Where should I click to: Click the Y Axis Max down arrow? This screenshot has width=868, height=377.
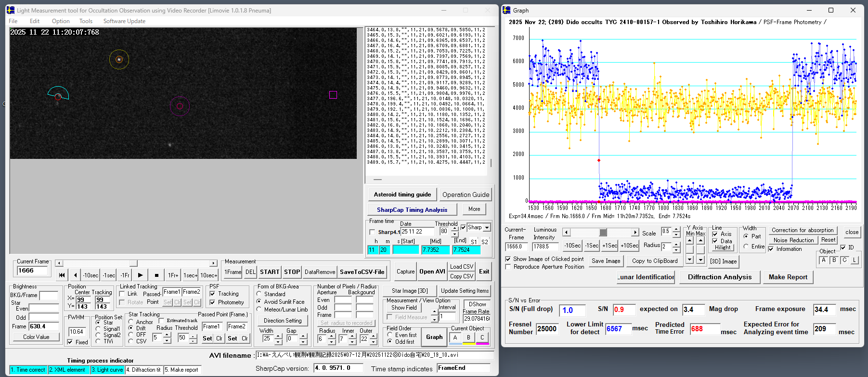[x=700, y=260]
